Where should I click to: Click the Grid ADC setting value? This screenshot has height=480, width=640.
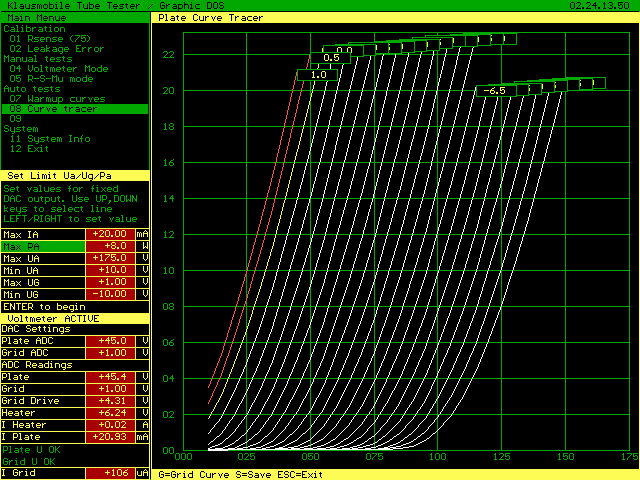click(112, 353)
